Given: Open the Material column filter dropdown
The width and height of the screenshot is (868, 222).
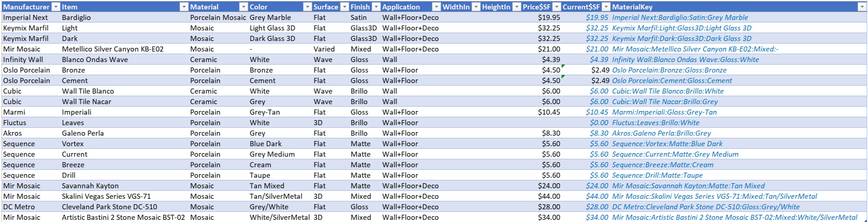Looking at the screenshot, I should coord(243,7).
